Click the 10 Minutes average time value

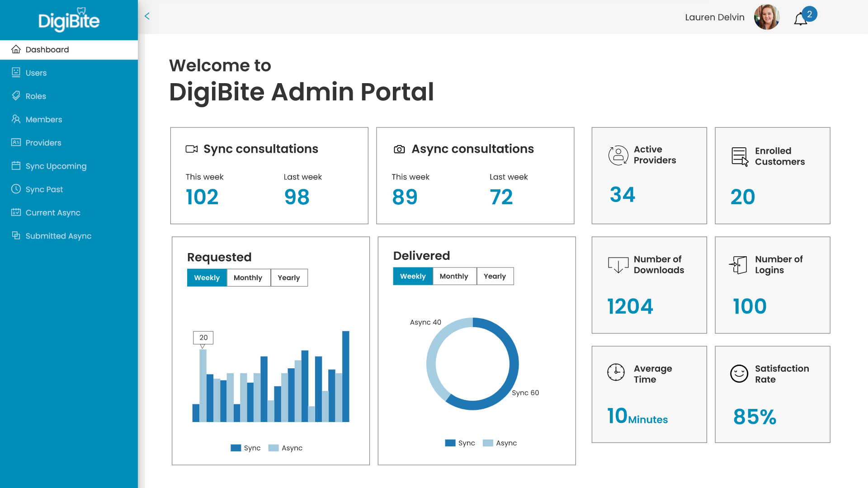(x=637, y=416)
